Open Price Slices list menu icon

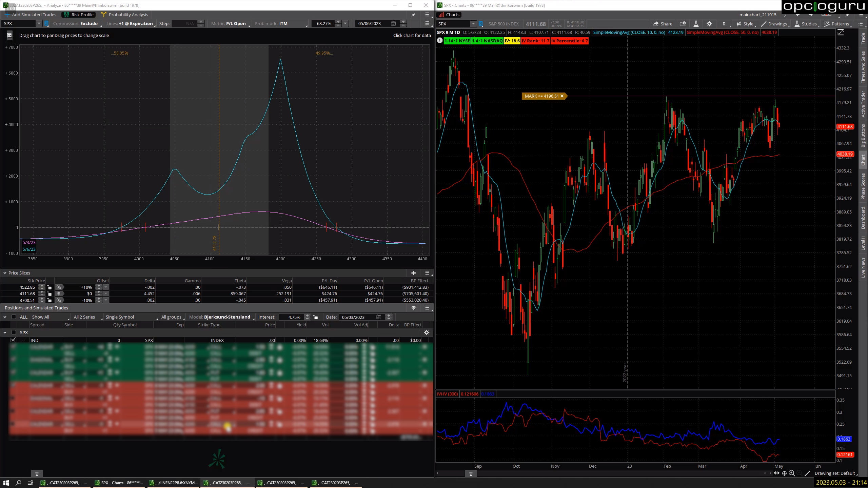coord(427,273)
